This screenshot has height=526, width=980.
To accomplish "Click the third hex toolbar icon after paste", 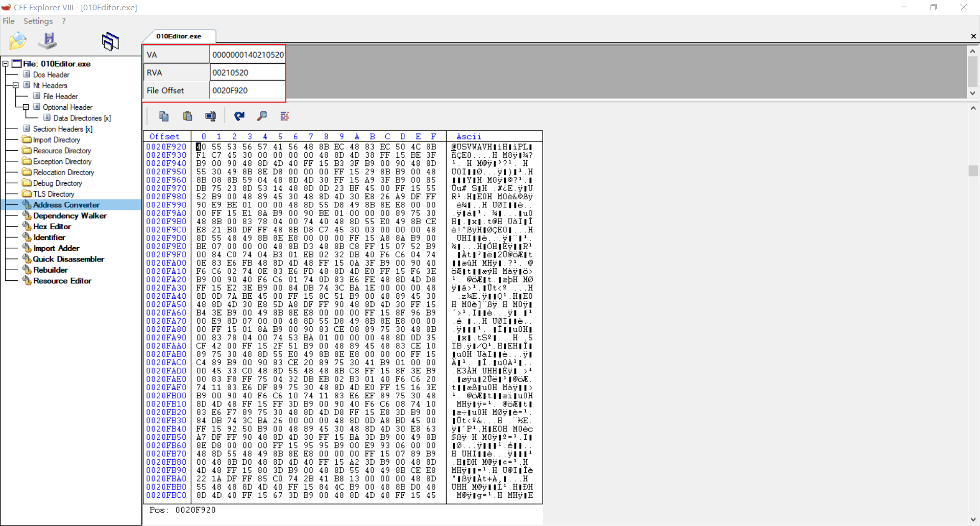I will [210, 116].
